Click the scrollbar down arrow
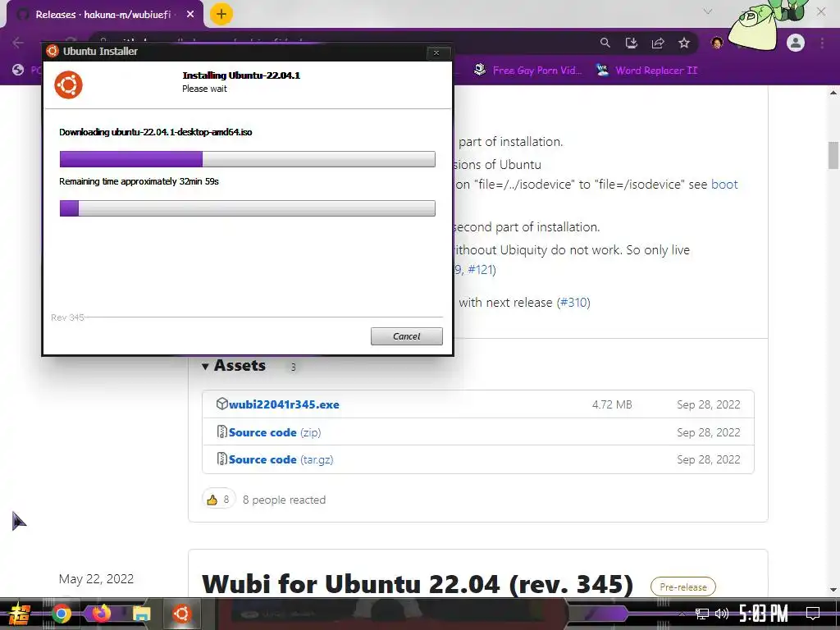840x630 pixels. [x=833, y=590]
